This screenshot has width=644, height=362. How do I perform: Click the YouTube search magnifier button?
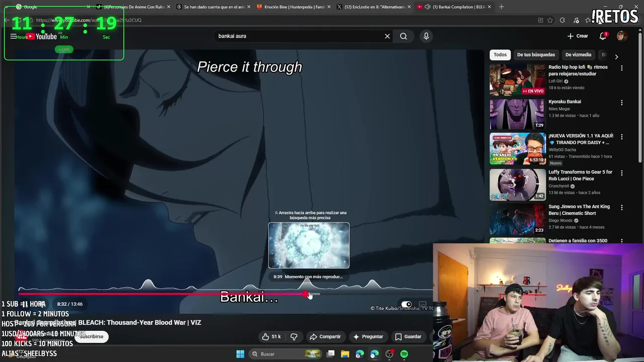tap(404, 36)
